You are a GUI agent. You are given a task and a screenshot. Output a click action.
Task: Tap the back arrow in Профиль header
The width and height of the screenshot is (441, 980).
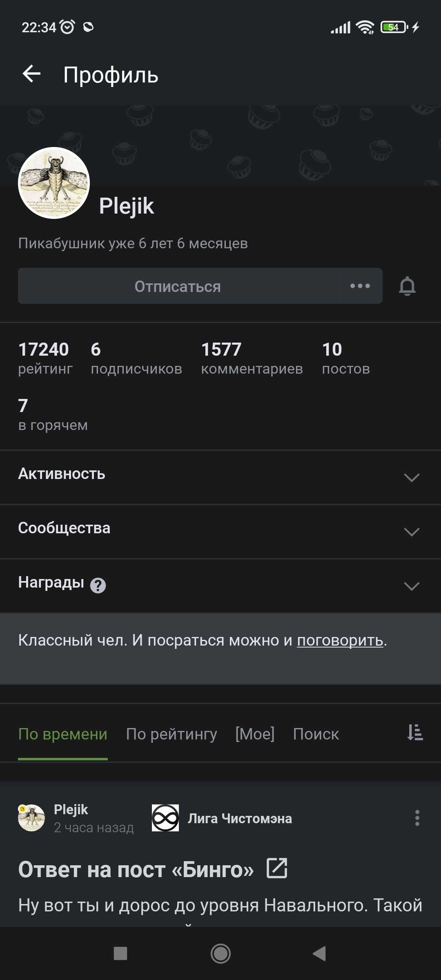pyautogui.click(x=31, y=74)
